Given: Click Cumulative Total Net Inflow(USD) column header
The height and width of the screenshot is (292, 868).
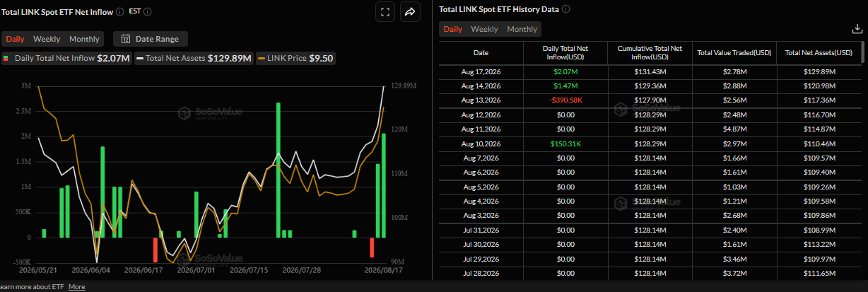Looking at the screenshot, I should 649,53.
